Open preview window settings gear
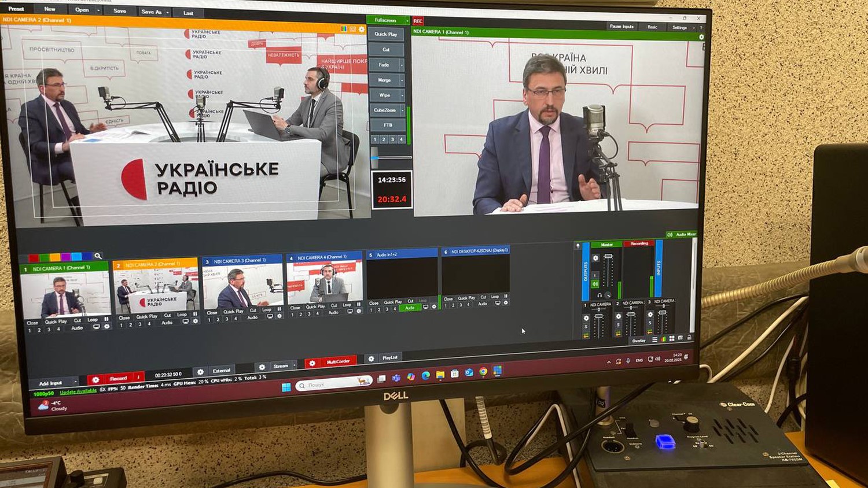868x488 pixels. click(362, 29)
